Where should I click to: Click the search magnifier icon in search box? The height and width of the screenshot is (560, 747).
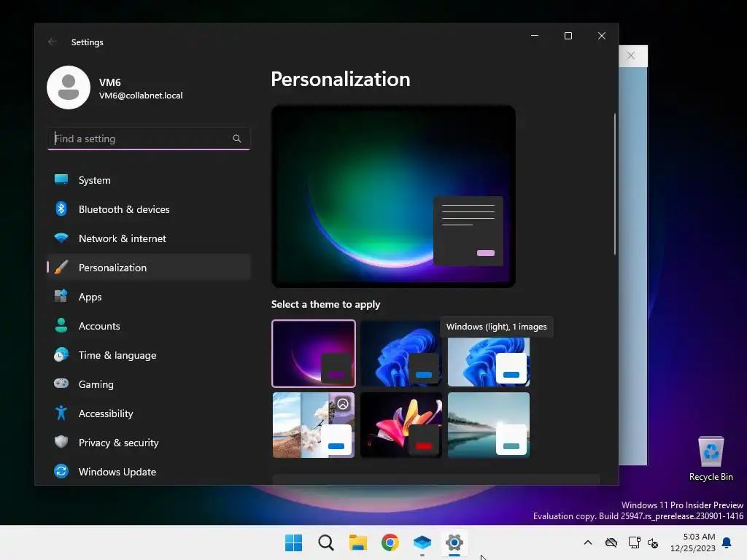(x=237, y=139)
